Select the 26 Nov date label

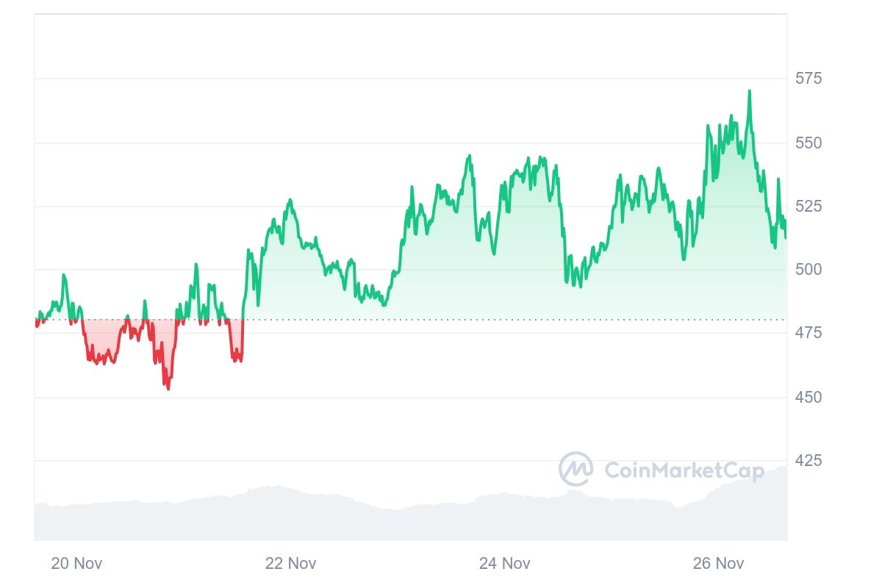719,564
